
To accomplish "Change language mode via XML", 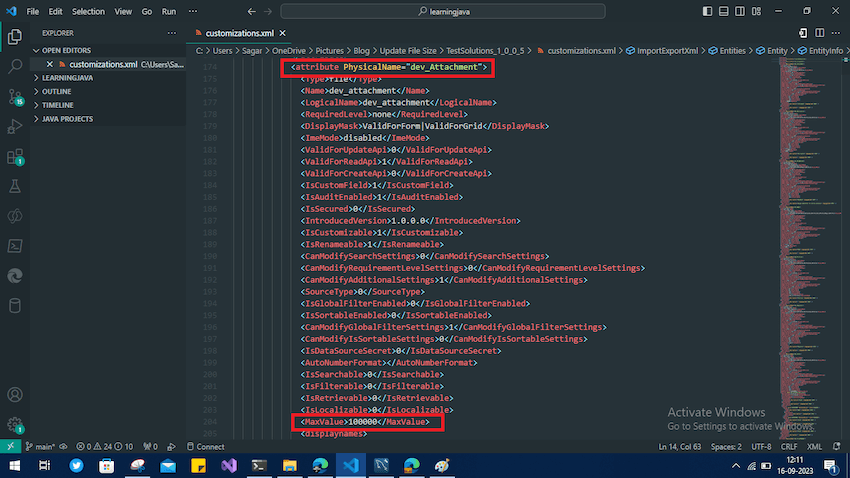I will 814,447.
